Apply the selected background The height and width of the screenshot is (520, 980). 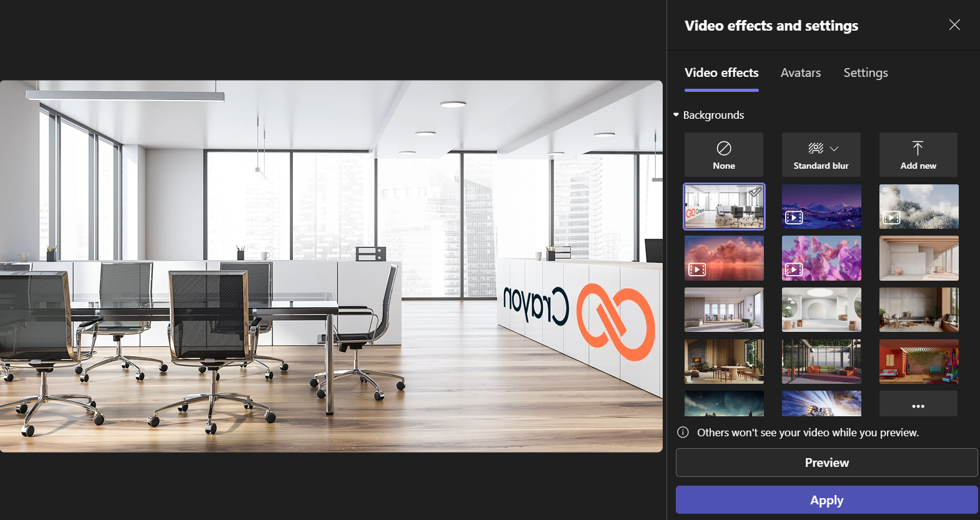[x=827, y=500]
